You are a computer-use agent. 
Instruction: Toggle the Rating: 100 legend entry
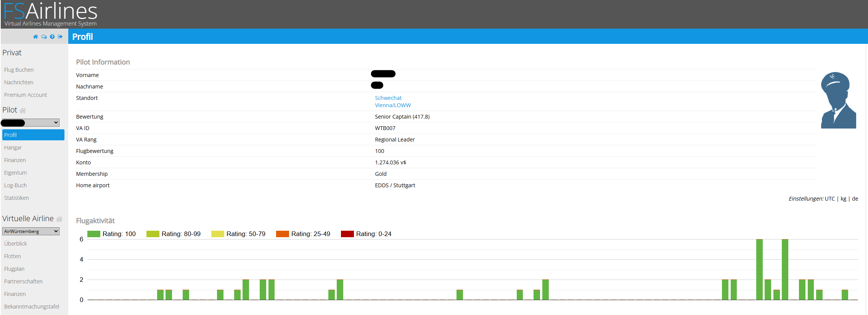coord(111,234)
